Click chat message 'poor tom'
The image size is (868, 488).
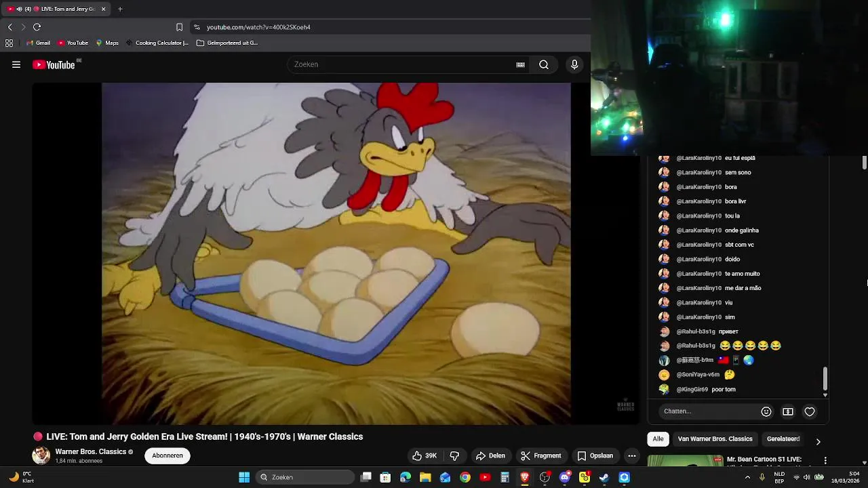tap(724, 390)
